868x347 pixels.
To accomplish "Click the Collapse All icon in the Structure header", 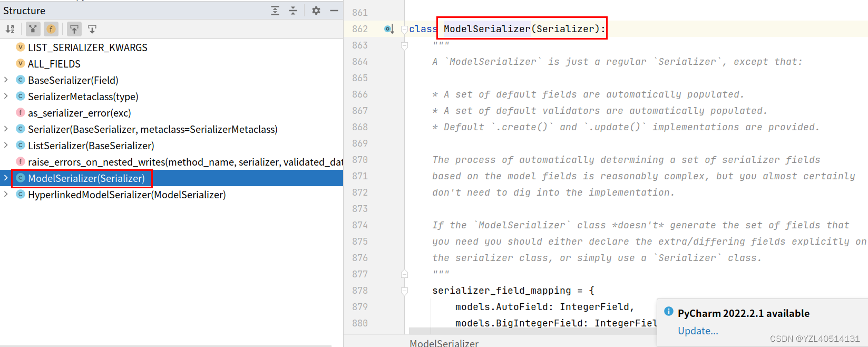I will (293, 11).
